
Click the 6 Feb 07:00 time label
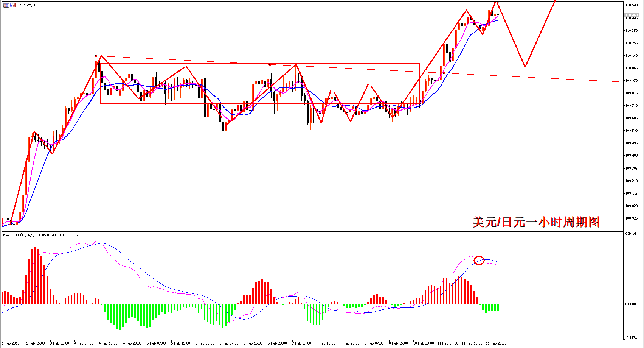[229, 343]
